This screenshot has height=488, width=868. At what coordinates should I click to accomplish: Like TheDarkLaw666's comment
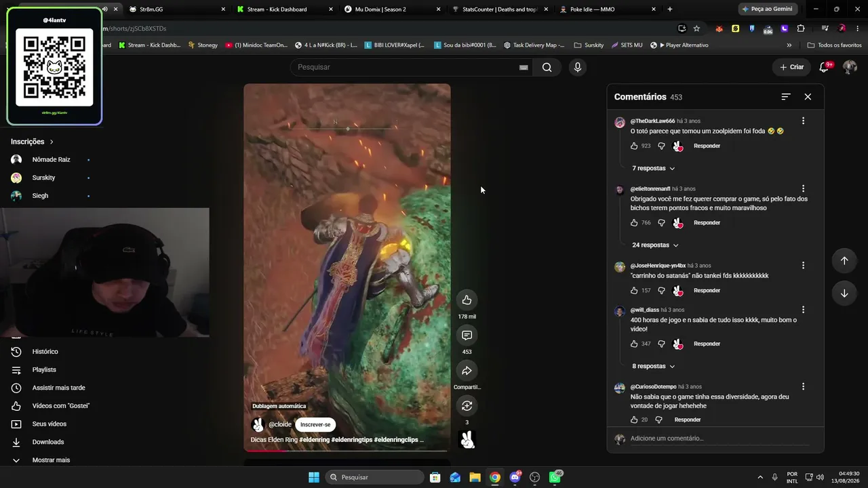(x=634, y=146)
